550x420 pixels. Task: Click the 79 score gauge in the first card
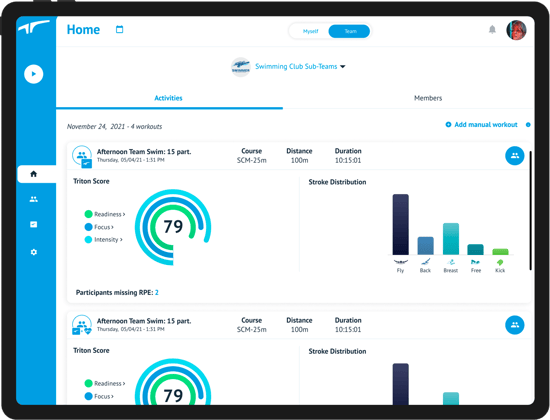tap(173, 227)
